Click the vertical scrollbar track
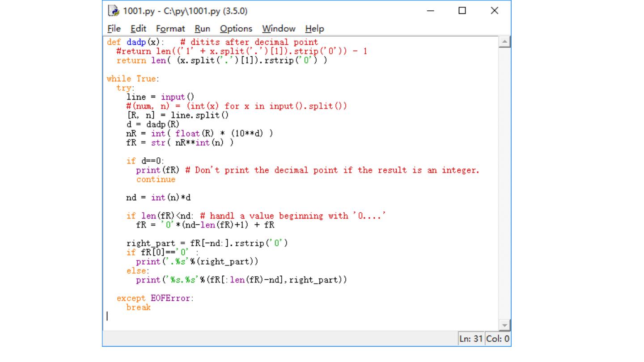644x362 pixels. (x=504, y=179)
